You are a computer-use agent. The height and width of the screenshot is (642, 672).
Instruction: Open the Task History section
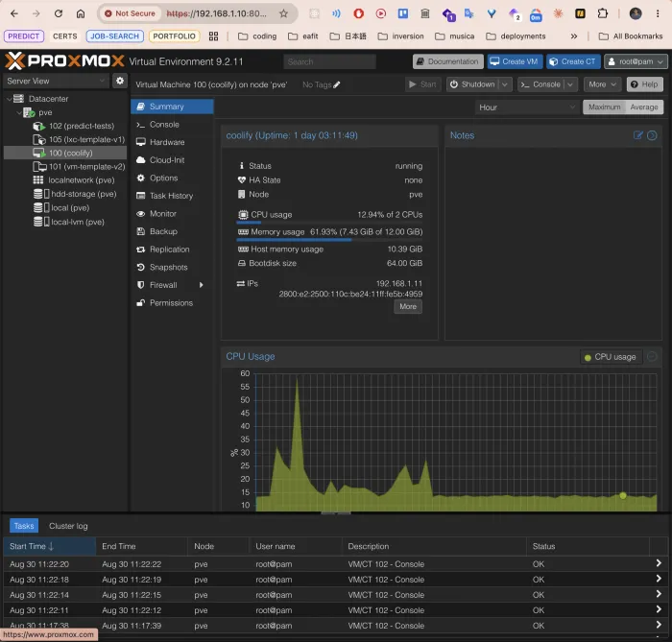coord(172,196)
